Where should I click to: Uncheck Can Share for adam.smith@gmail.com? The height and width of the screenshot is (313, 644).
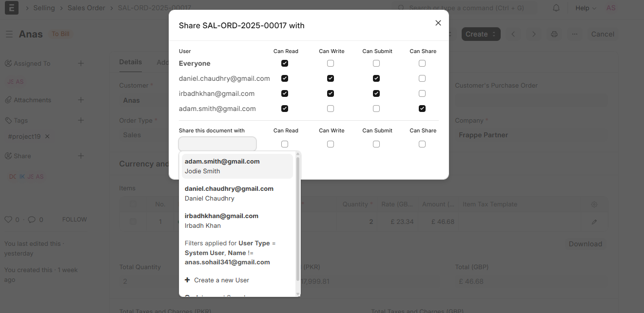(x=422, y=109)
